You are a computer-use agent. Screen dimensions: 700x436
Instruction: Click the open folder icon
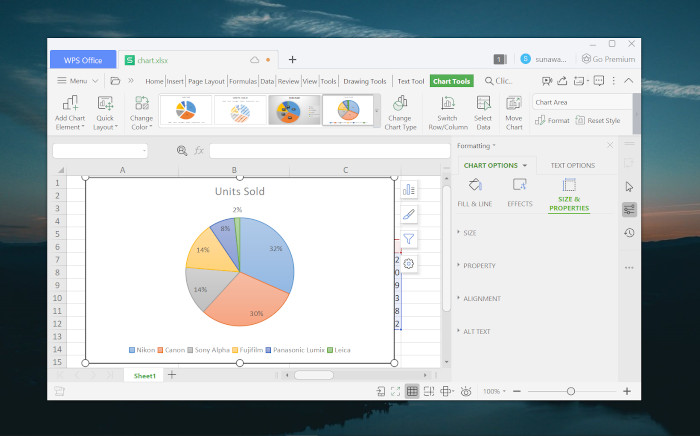(115, 81)
